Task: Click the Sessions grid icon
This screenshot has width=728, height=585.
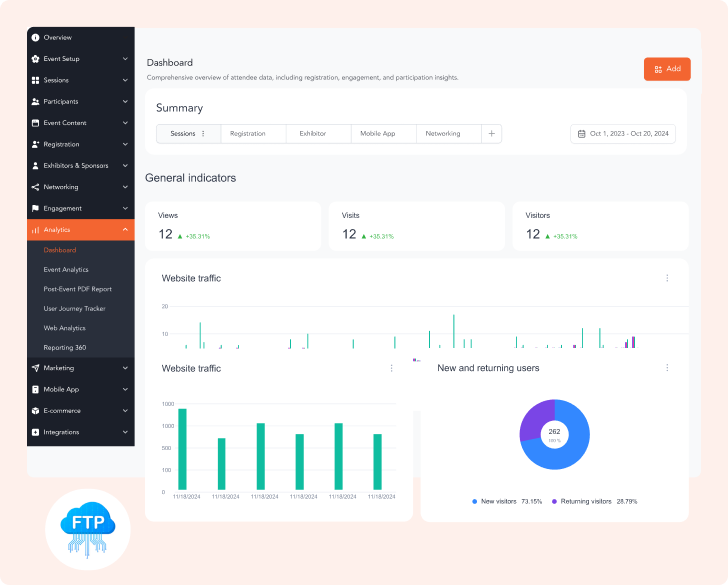Action: pyautogui.click(x=35, y=80)
